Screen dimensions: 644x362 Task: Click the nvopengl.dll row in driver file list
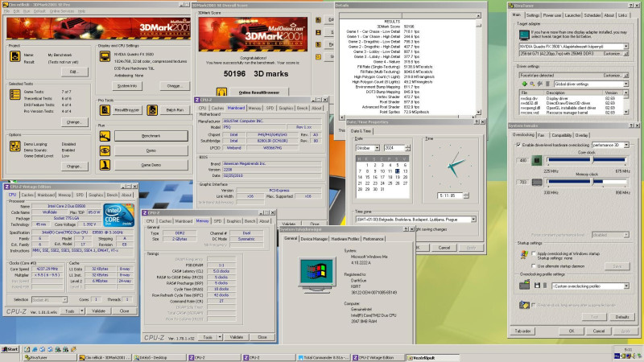click(570, 108)
